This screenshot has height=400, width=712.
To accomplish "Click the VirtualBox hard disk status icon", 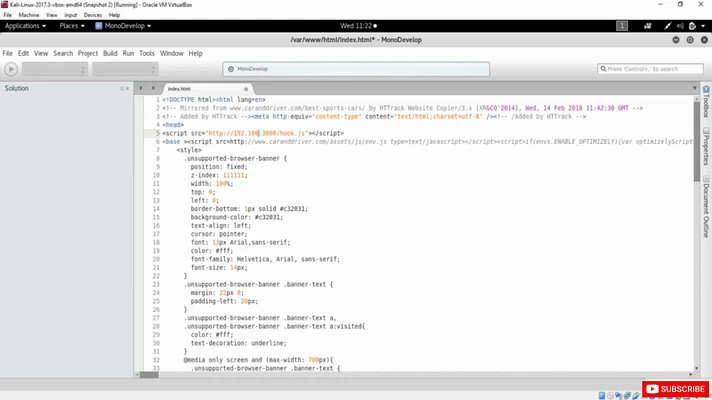I will (x=602, y=396).
